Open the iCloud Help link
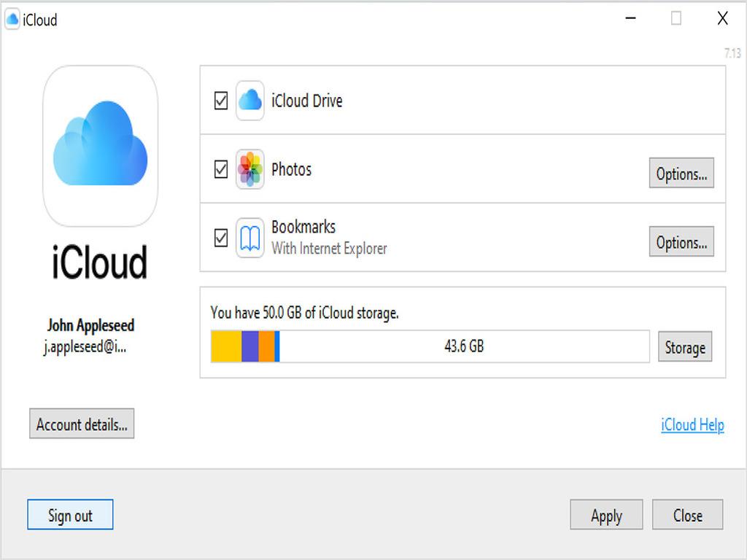Screen dimensions: 747x560 coord(692,424)
